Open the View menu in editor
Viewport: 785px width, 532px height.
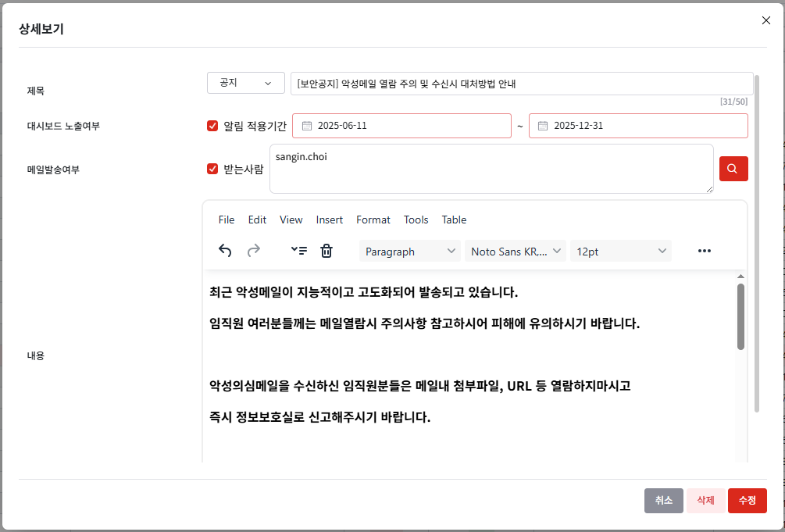click(x=291, y=220)
